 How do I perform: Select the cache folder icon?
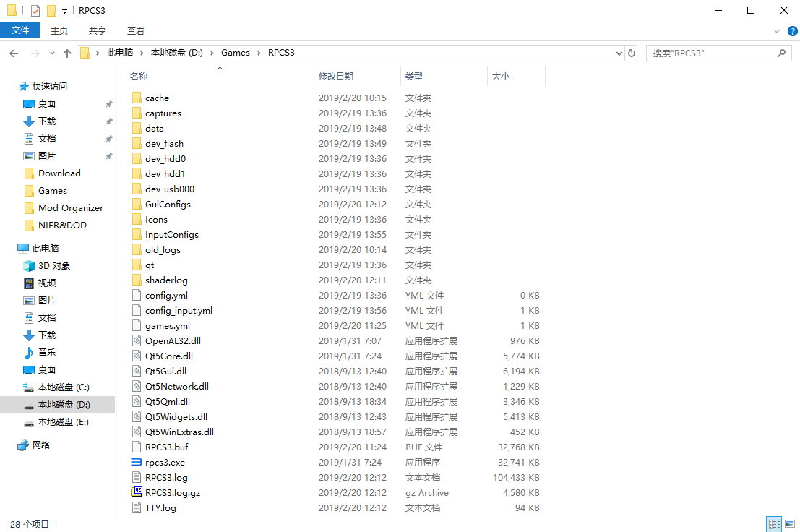[x=137, y=98]
